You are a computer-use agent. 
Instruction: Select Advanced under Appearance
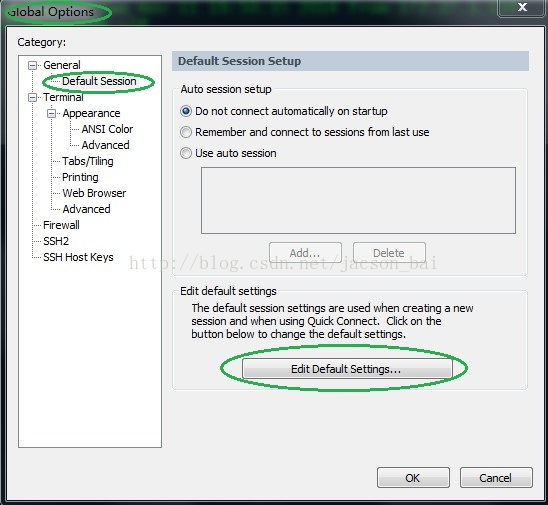[105, 145]
